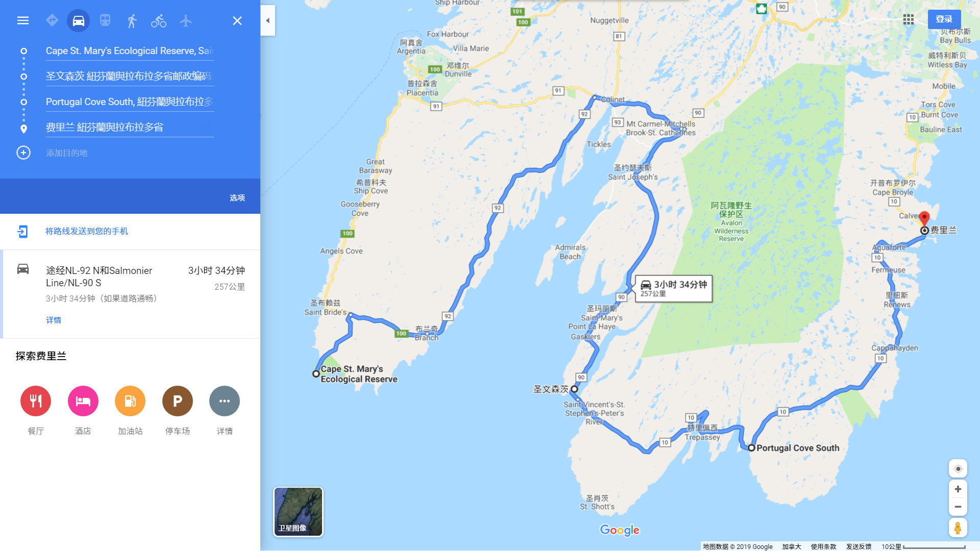Image resolution: width=980 pixels, height=551 pixels.
Task: Select cycling travel mode
Action: click(159, 20)
